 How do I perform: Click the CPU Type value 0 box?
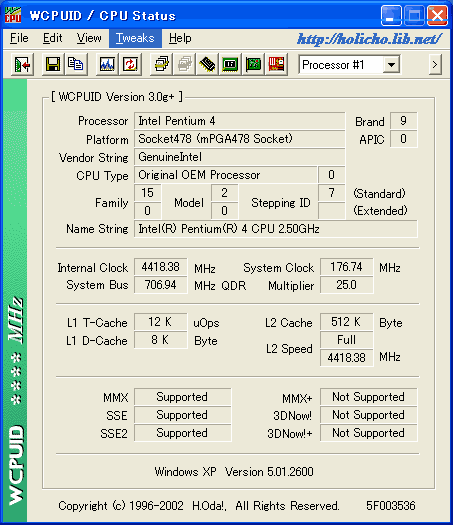[331, 175]
